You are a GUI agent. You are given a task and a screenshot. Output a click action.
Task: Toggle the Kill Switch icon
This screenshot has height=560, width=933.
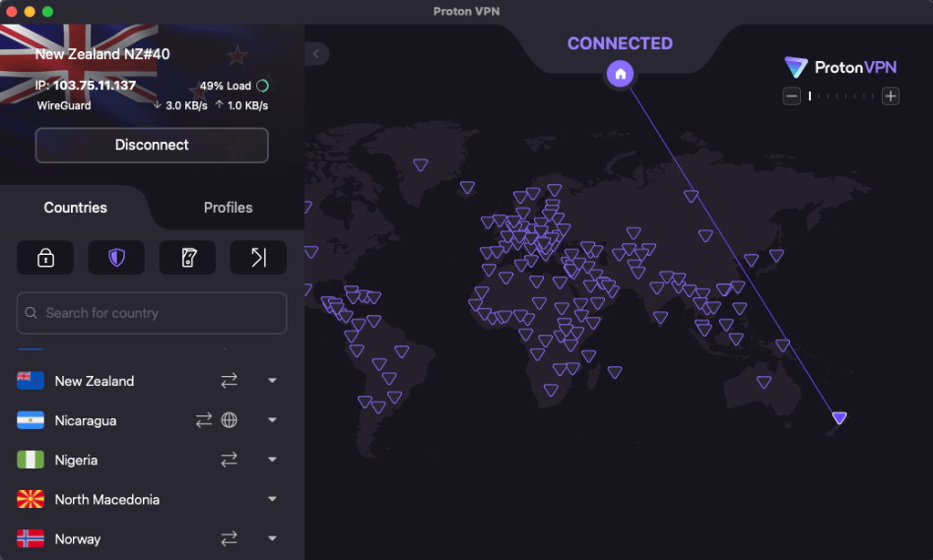pos(188,258)
